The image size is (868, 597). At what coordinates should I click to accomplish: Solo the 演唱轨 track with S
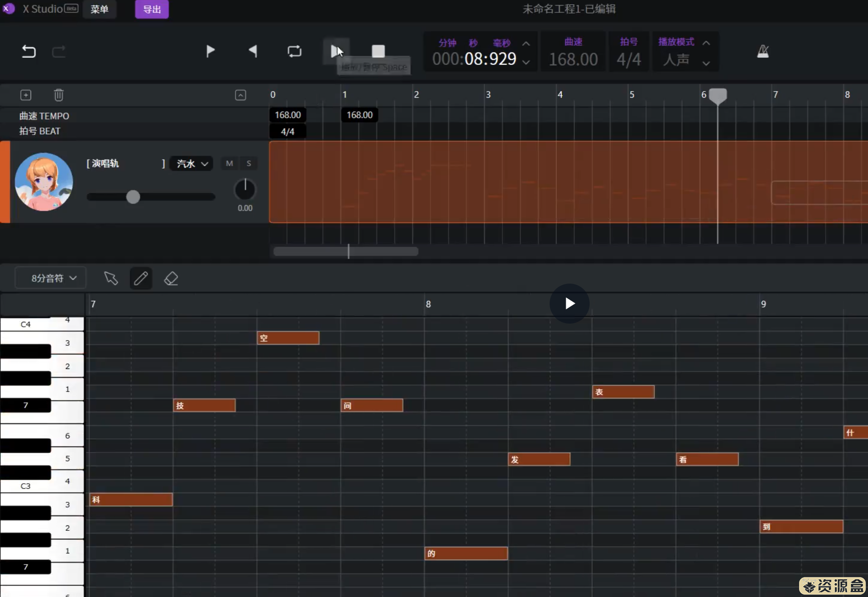(x=249, y=164)
